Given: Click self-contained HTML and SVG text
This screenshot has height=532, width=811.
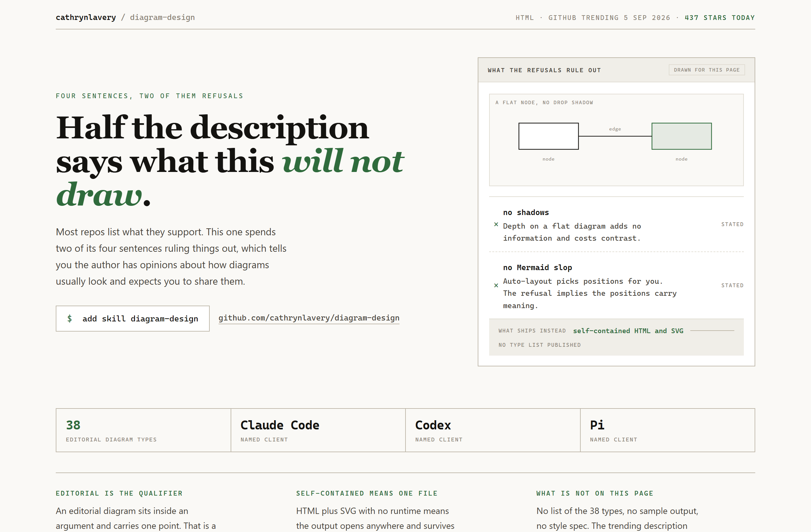Looking at the screenshot, I should pyautogui.click(x=628, y=331).
